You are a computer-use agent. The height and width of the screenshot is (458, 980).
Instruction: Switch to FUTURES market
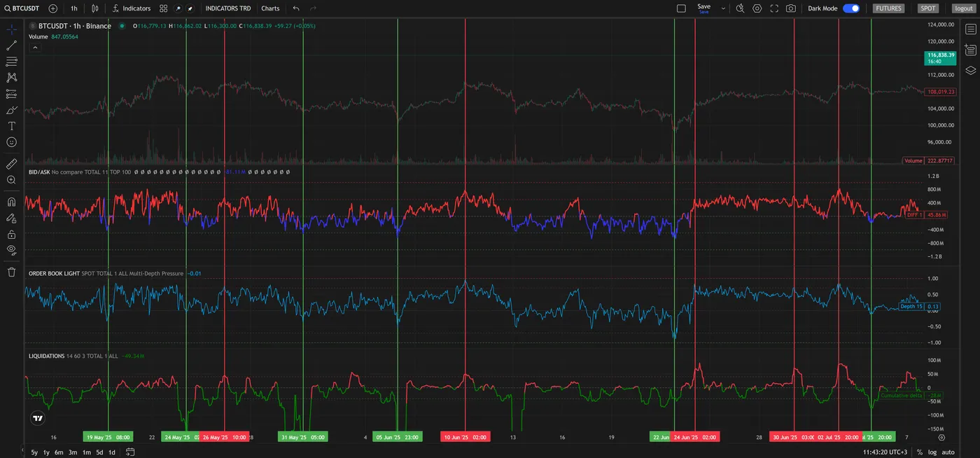pyautogui.click(x=888, y=8)
